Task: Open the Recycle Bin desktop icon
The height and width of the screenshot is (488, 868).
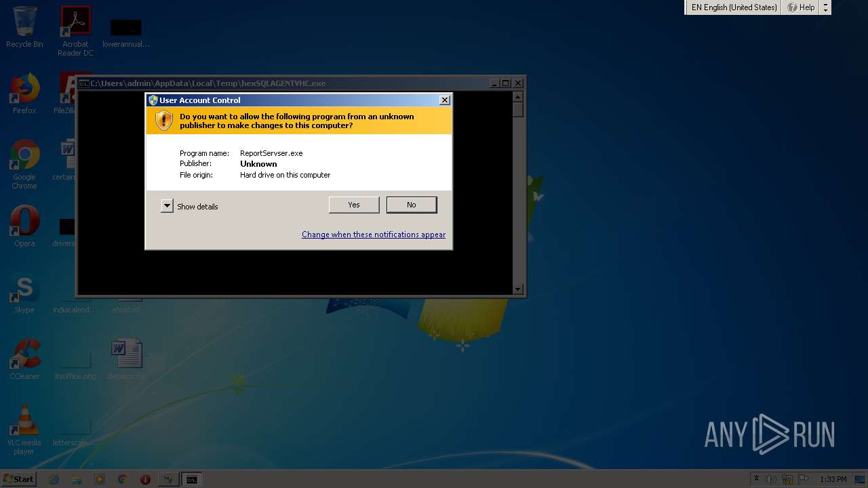Action: tap(24, 27)
